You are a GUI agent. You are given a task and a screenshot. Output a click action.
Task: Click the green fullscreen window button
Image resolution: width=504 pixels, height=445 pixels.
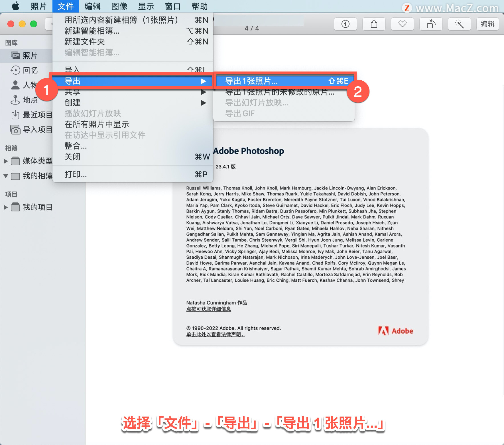34,24
